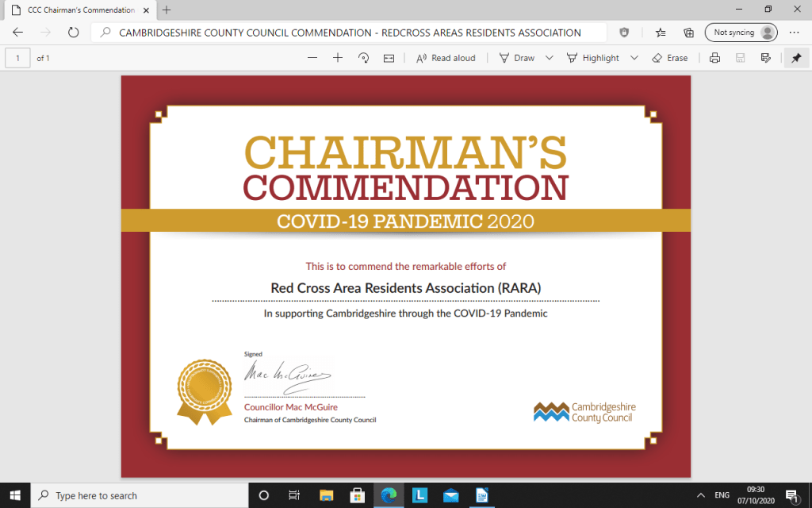Expand the Highlight color dropdown arrow
This screenshot has width=812, height=508.
click(x=634, y=58)
